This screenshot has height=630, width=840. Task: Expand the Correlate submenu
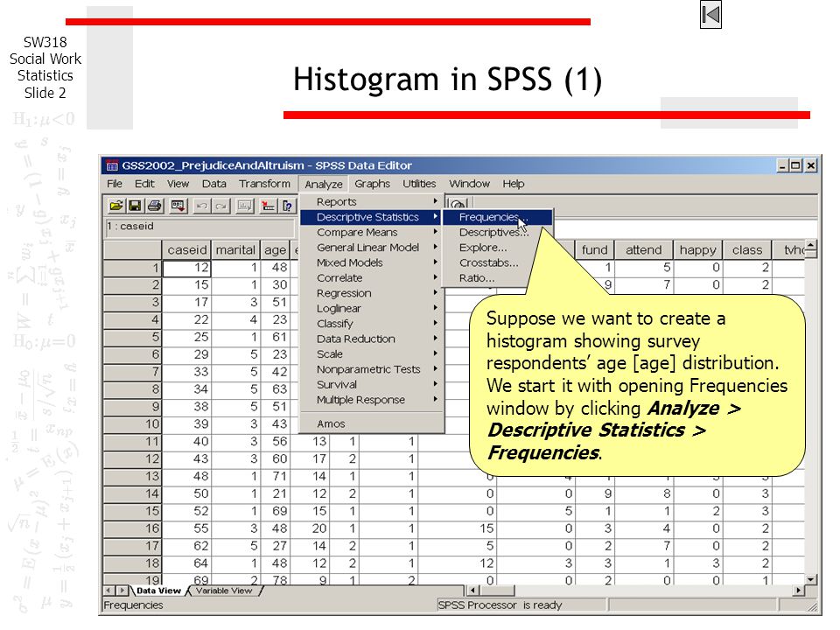pos(372,277)
